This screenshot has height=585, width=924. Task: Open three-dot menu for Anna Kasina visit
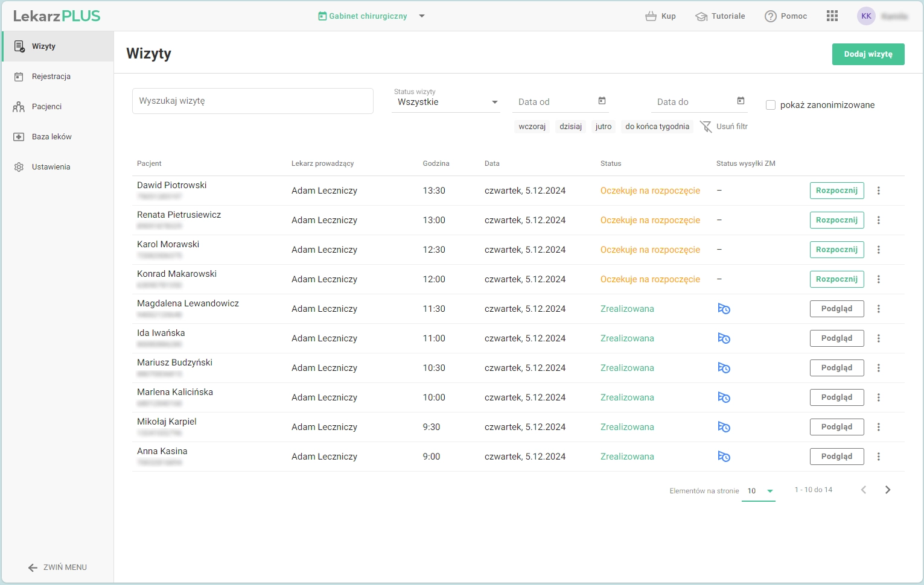878,457
